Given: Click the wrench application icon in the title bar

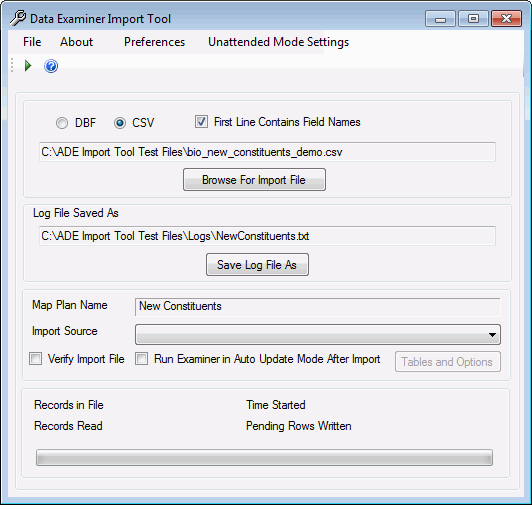Looking at the screenshot, I should pos(18,18).
